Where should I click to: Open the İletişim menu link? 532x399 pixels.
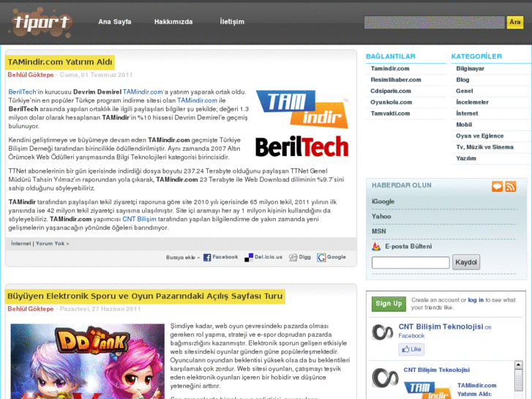(x=232, y=22)
